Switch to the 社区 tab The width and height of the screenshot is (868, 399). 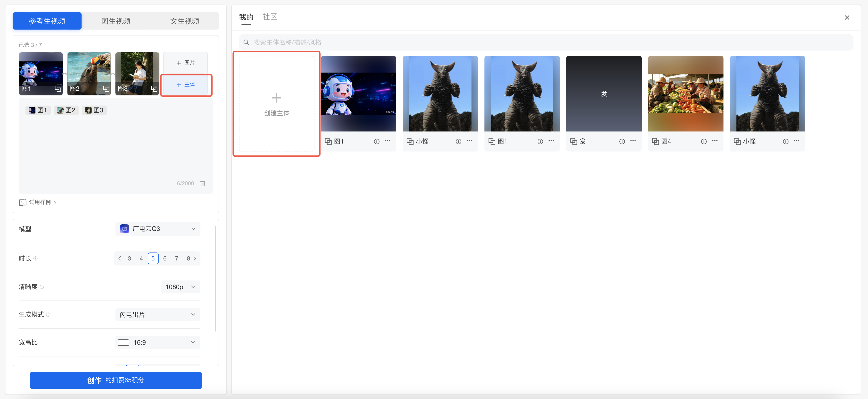tap(270, 17)
